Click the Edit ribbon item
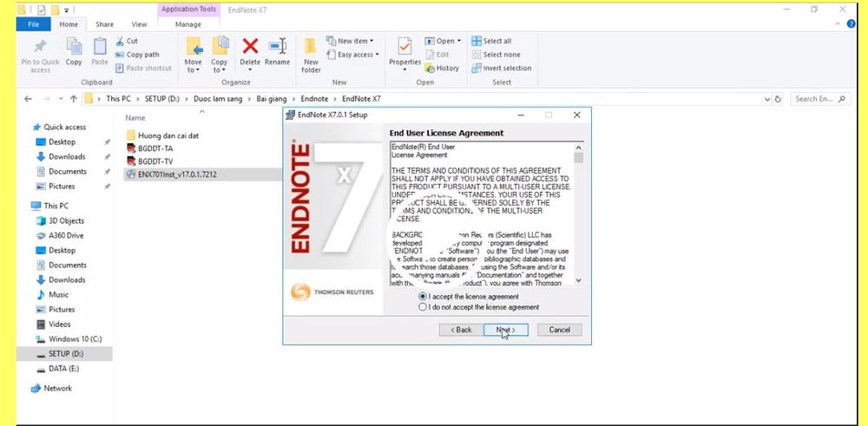This screenshot has height=426, width=868. pos(437,55)
